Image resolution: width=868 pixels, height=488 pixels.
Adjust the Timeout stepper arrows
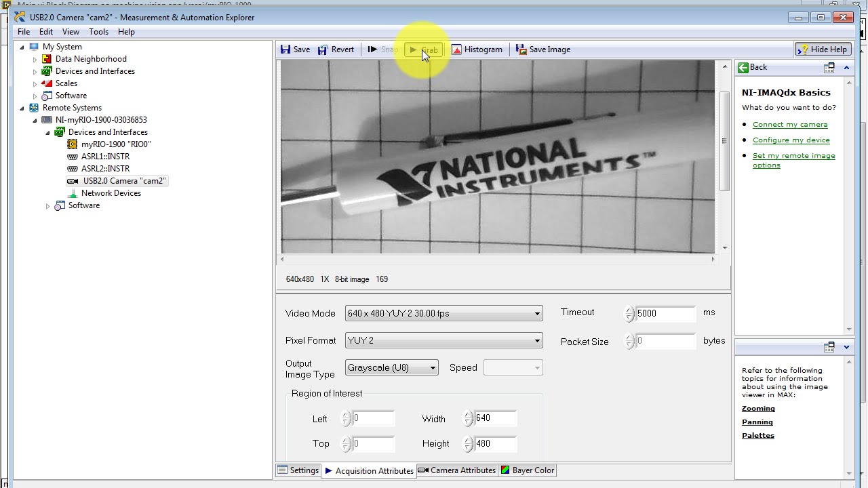click(x=629, y=313)
